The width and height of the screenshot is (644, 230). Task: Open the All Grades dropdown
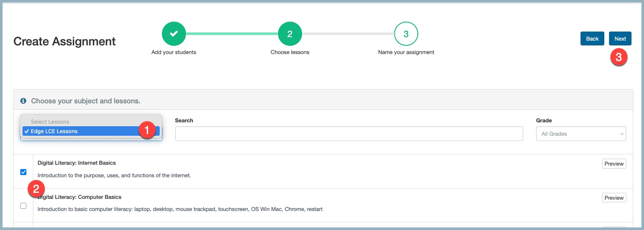click(581, 134)
